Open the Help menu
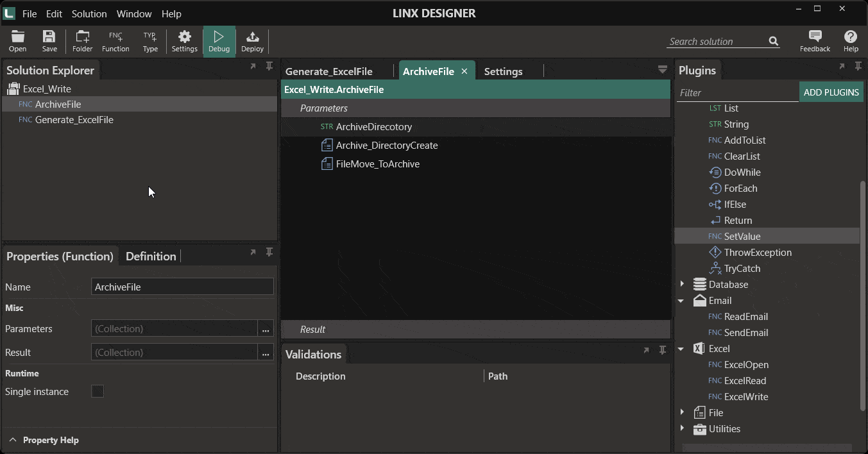The width and height of the screenshot is (868, 454). [171, 13]
